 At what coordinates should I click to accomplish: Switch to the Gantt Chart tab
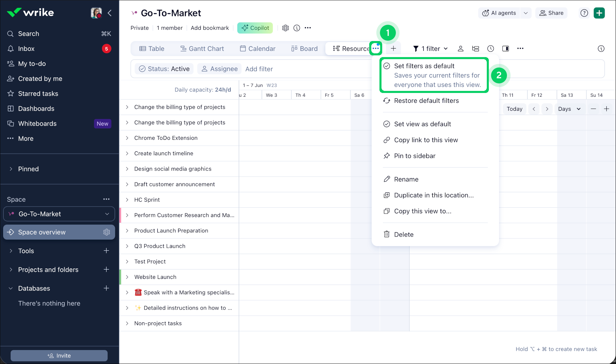point(202,49)
